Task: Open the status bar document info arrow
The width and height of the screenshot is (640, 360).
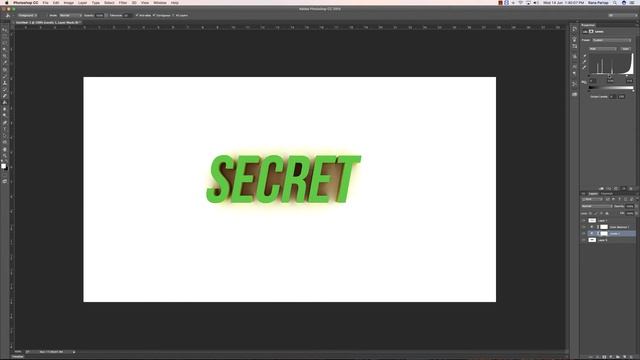Action: pyautogui.click(x=74, y=351)
